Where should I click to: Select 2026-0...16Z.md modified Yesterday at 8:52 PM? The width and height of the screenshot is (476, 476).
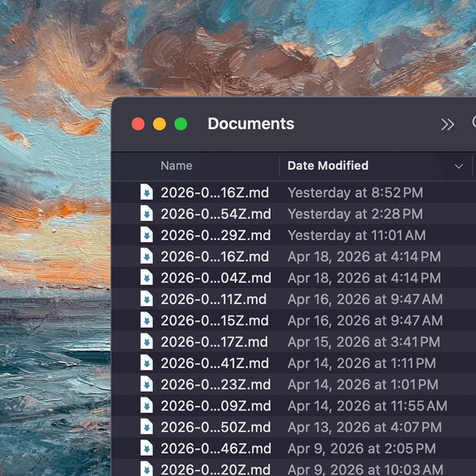215,193
